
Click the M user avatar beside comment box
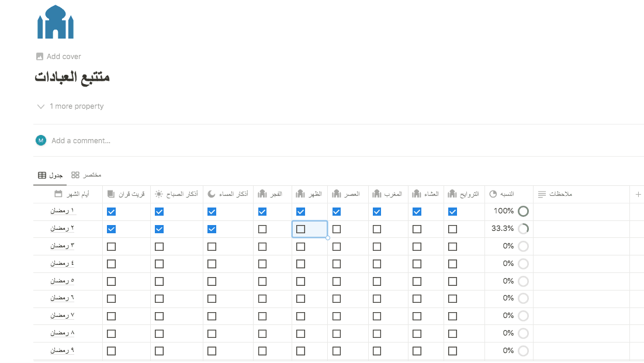[x=41, y=140]
